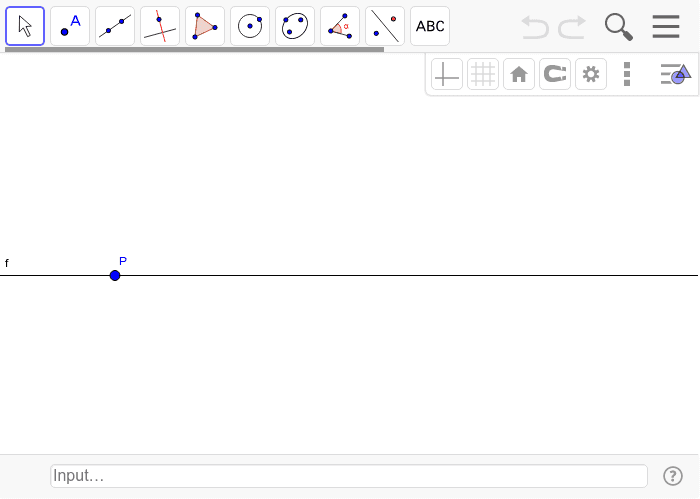The image size is (700, 499).
Task: Select the Polygon tool
Action: pos(205,26)
